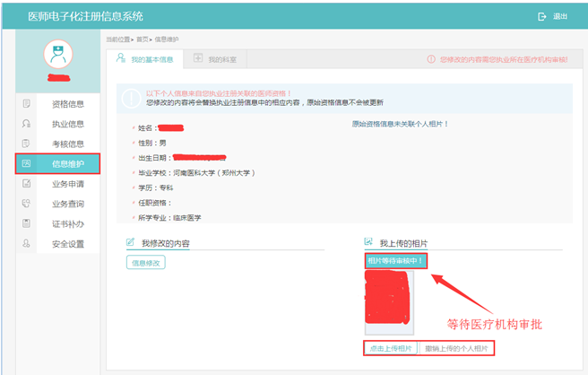Click the 点击上传相片 button
The width and height of the screenshot is (588, 375).
coord(390,348)
